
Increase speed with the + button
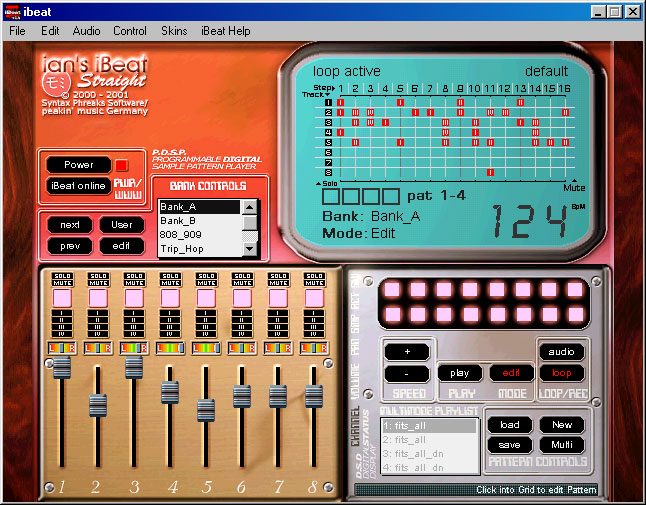coord(407,352)
